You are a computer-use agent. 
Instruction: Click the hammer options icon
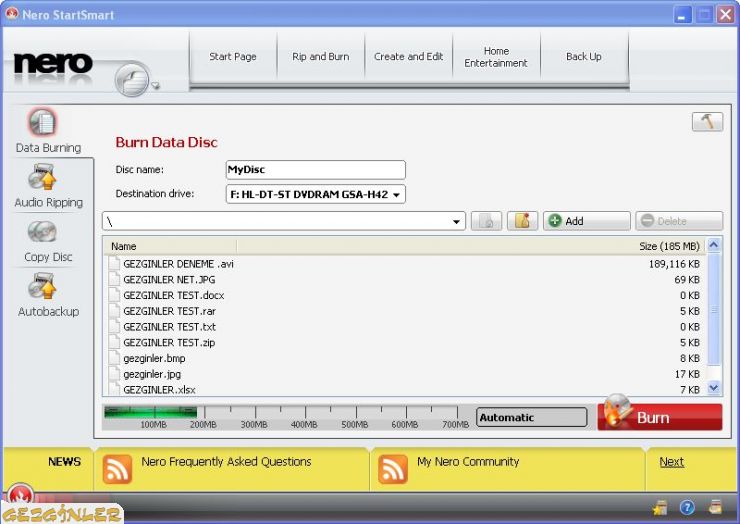click(707, 121)
